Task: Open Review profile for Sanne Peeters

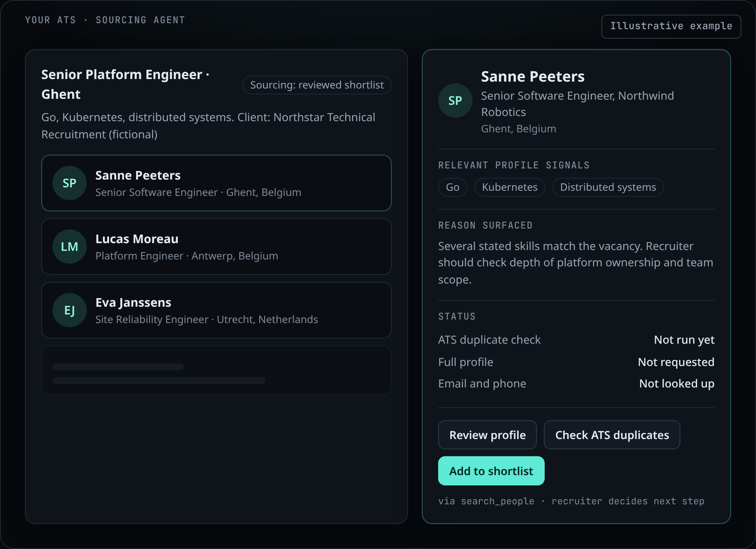Action: coord(488,435)
